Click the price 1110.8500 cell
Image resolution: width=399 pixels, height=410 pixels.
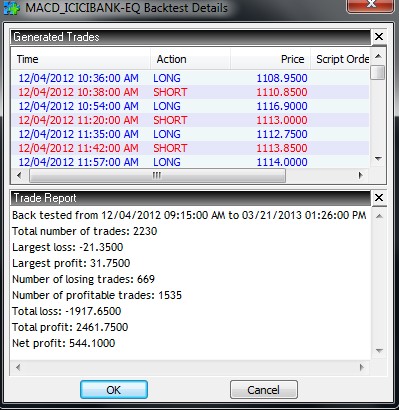coord(282,92)
